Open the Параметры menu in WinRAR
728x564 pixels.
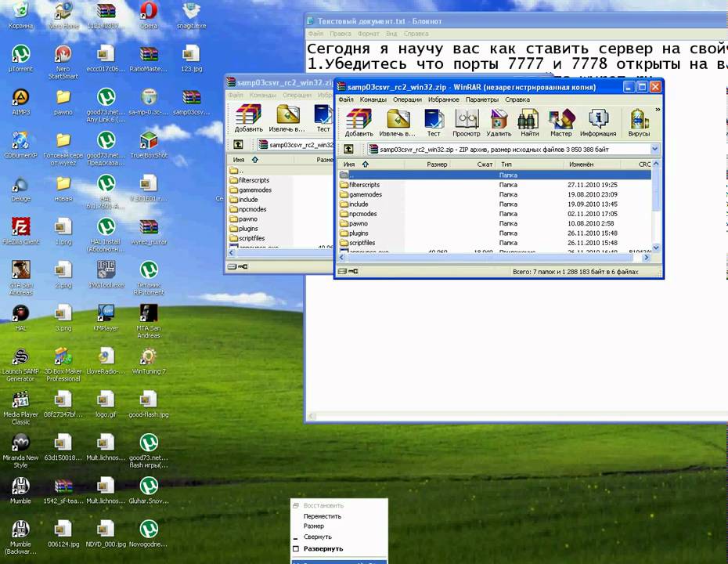[482, 99]
